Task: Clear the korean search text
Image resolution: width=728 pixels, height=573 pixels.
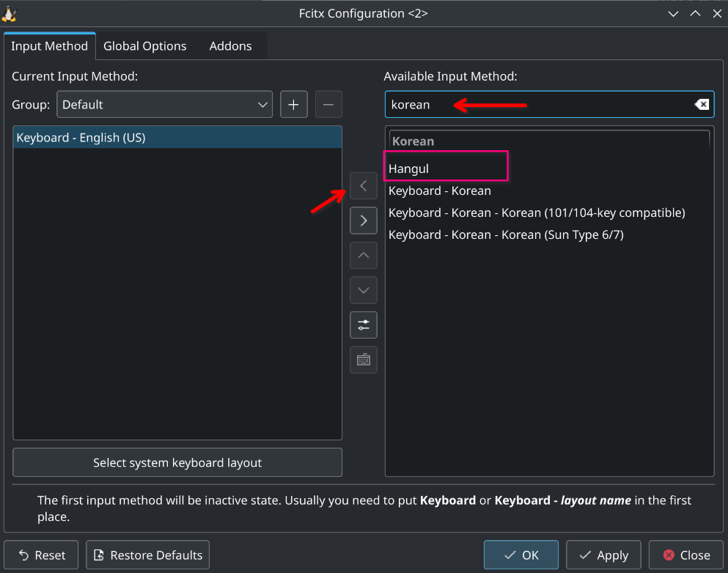Action: tap(702, 104)
